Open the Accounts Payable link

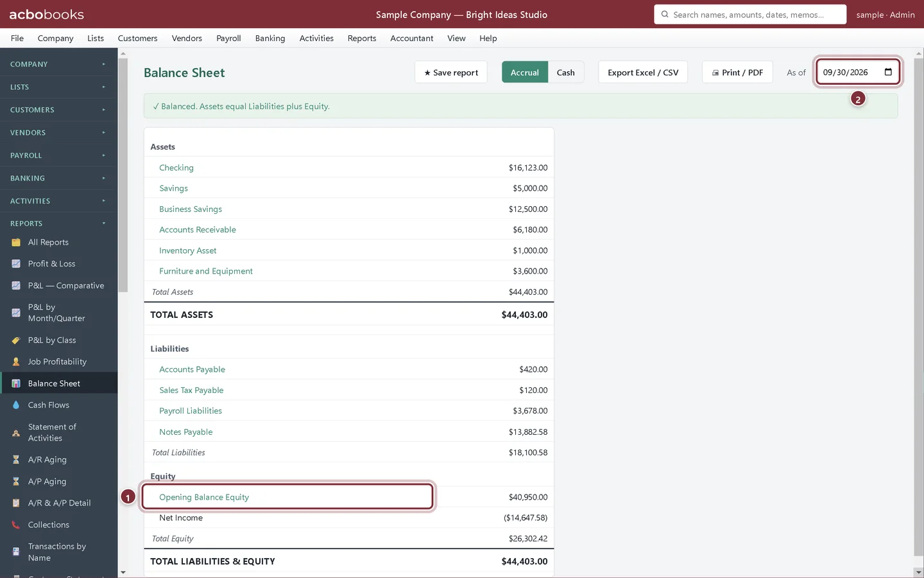193,369
